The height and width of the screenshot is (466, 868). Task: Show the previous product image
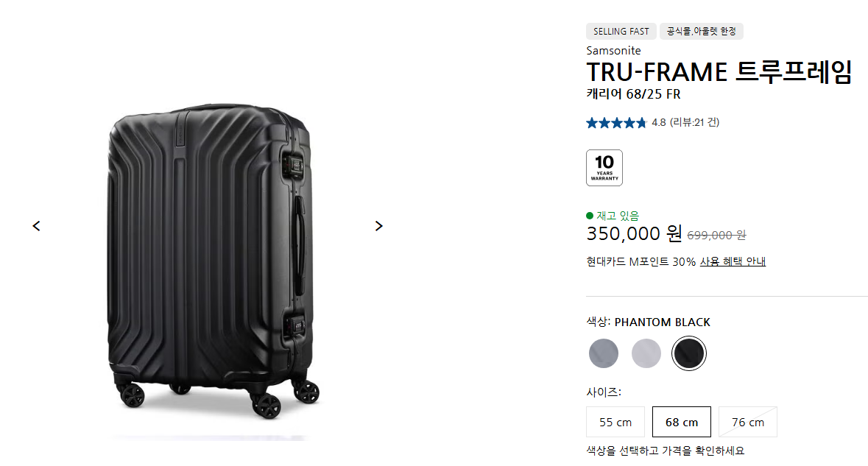(37, 226)
